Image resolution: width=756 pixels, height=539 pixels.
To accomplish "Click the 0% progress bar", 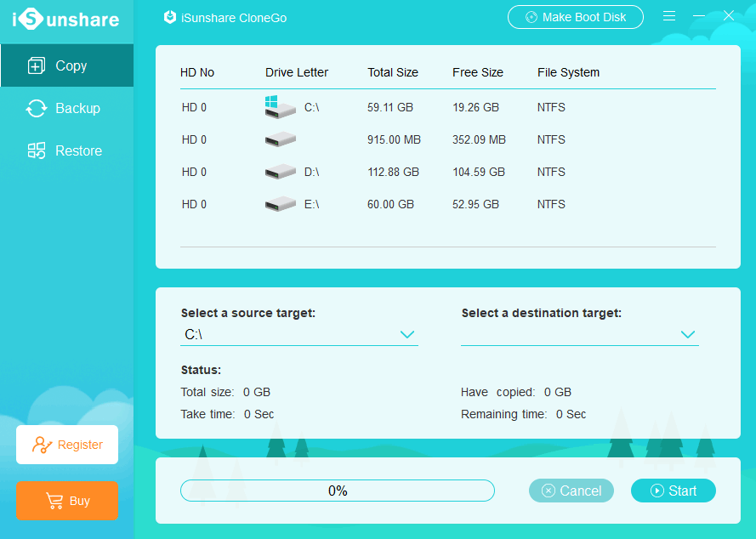I will pos(338,491).
